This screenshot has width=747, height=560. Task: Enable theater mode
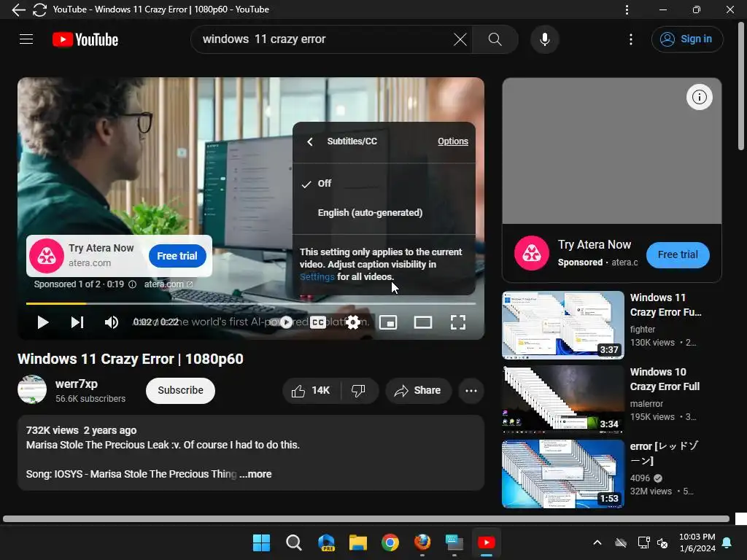pyautogui.click(x=423, y=322)
